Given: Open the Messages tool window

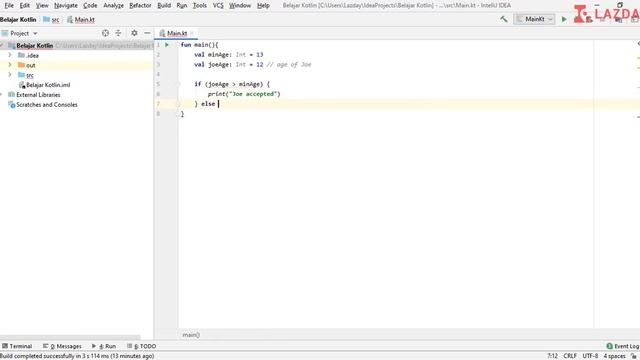Looking at the screenshot, I should click(x=62, y=346).
